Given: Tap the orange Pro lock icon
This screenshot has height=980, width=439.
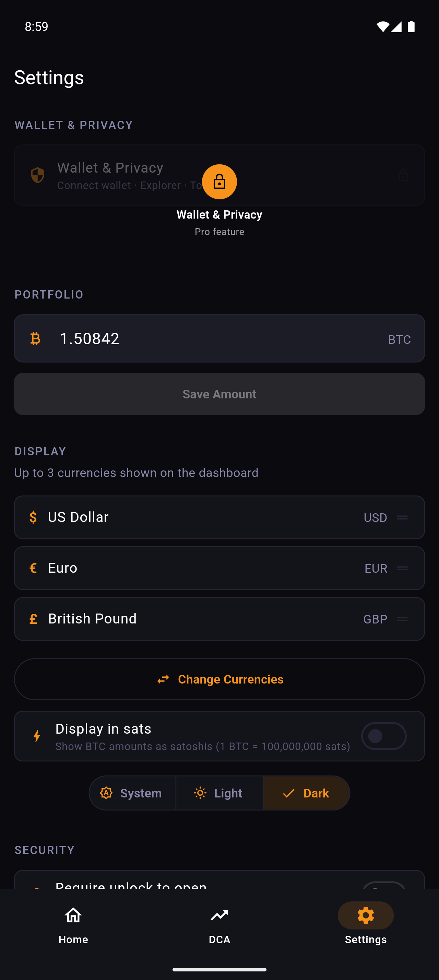Looking at the screenshot, I should tap(219, 182).
